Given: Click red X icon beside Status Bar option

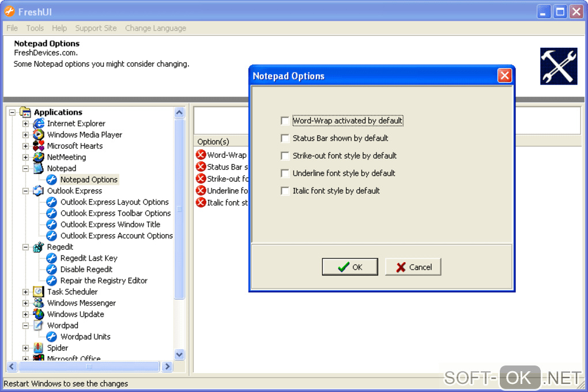Looking at the screenshot, I should tap(201, 167).
